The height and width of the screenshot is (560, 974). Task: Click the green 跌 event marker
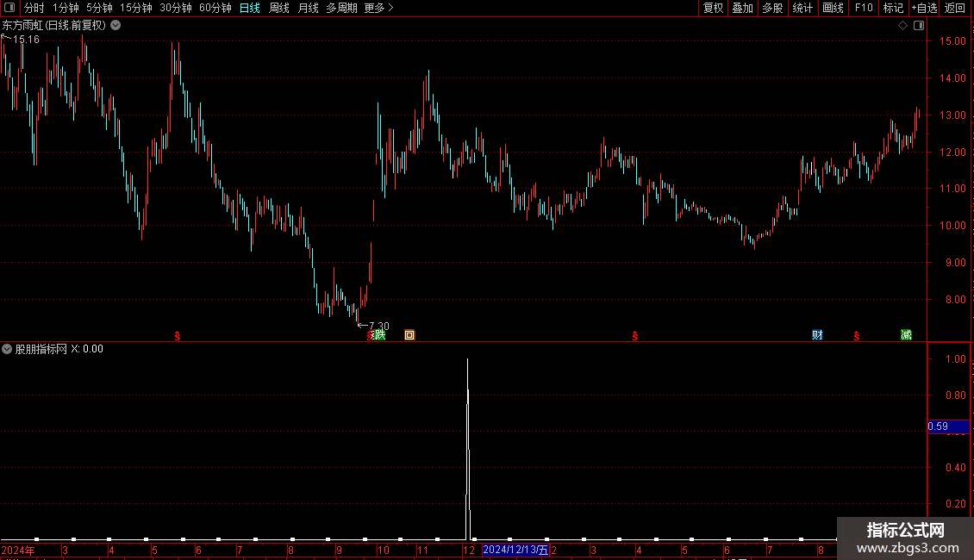(x=379, y=335)
